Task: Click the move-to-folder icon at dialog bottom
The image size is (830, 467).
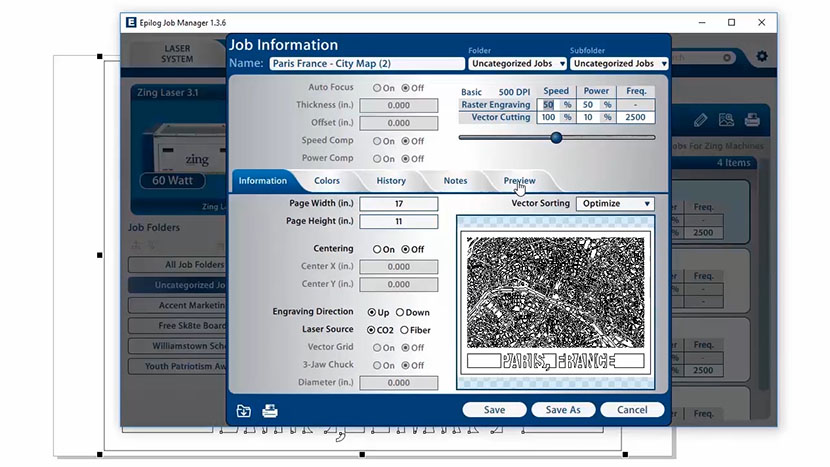Action: coord(244,410)
